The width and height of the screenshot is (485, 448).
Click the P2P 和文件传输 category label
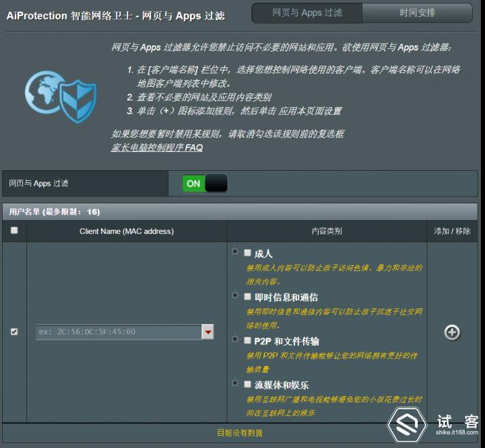tap(286, 342)
